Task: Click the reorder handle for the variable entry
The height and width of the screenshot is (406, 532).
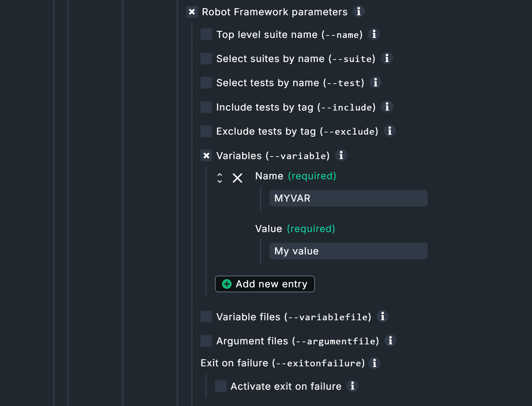Action: (x=220, y=178)
